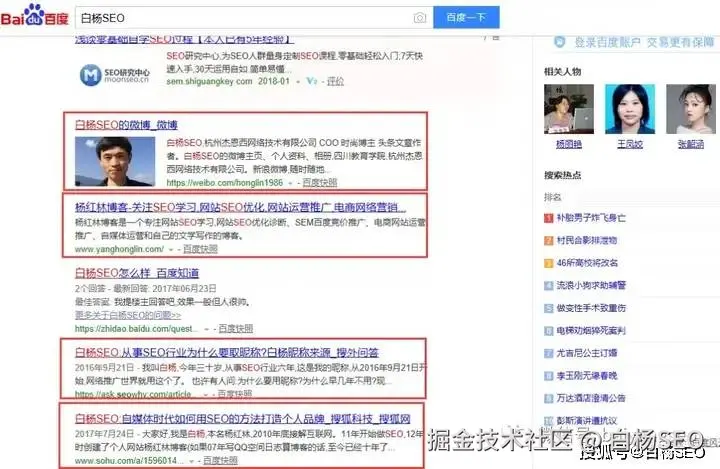
Task: Expand dropdown arrow beside ask.seowhy.com URL
Action: [x=206, y=395]
